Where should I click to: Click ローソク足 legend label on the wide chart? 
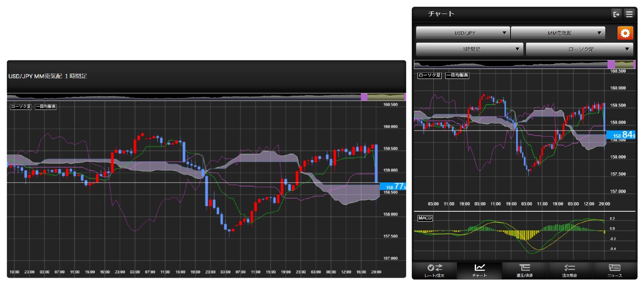(x=21, y=107)
